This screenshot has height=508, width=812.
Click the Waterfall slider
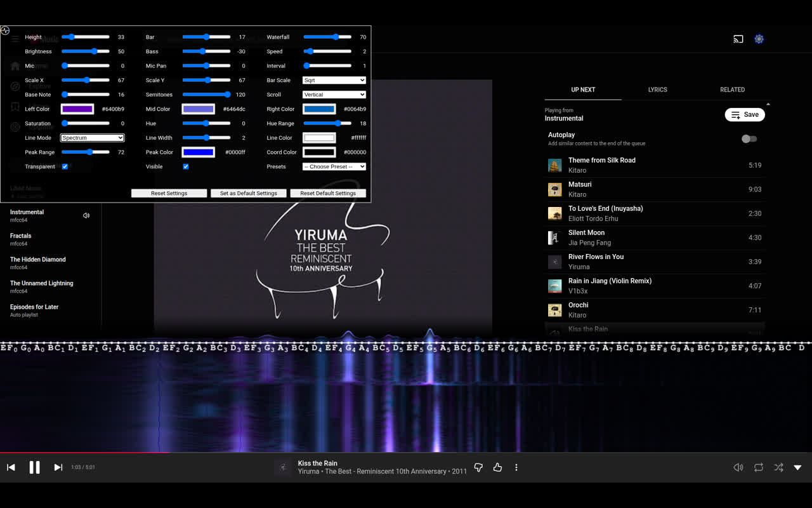click(x=327, y=37)
